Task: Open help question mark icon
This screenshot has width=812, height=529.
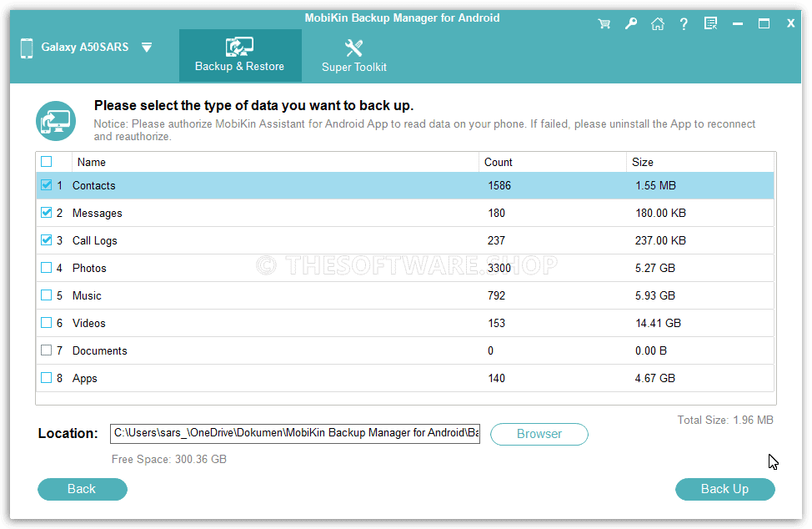Action: (684, 24)
